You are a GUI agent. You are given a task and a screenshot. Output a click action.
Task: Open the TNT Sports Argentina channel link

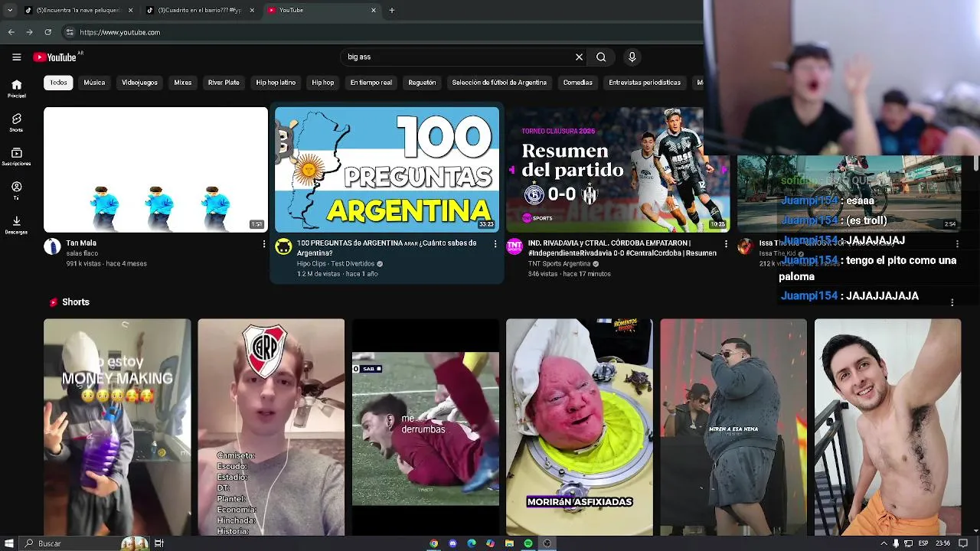tap(559, 264)
